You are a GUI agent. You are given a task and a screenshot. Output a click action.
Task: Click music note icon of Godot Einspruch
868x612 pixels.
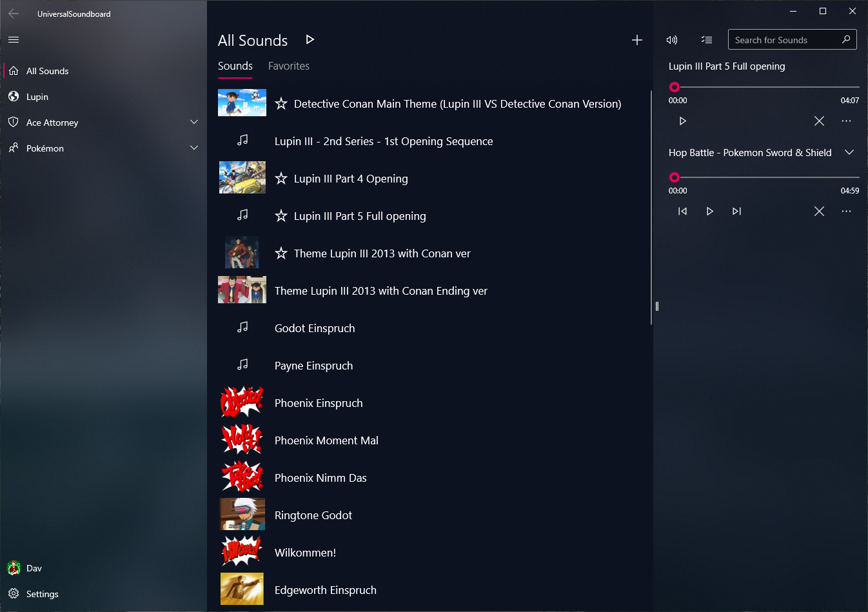[242, 327]
